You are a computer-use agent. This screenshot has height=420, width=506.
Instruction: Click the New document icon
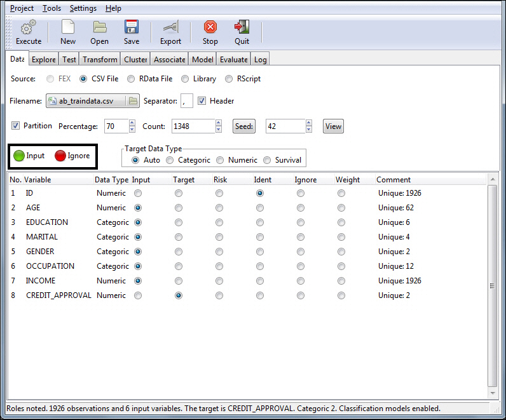68,27
